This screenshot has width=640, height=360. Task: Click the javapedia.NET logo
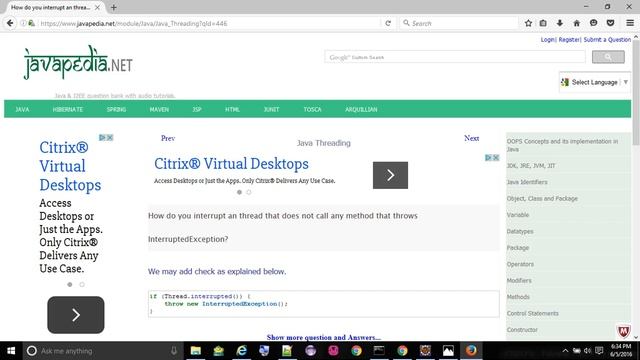(x=78, y=63)
